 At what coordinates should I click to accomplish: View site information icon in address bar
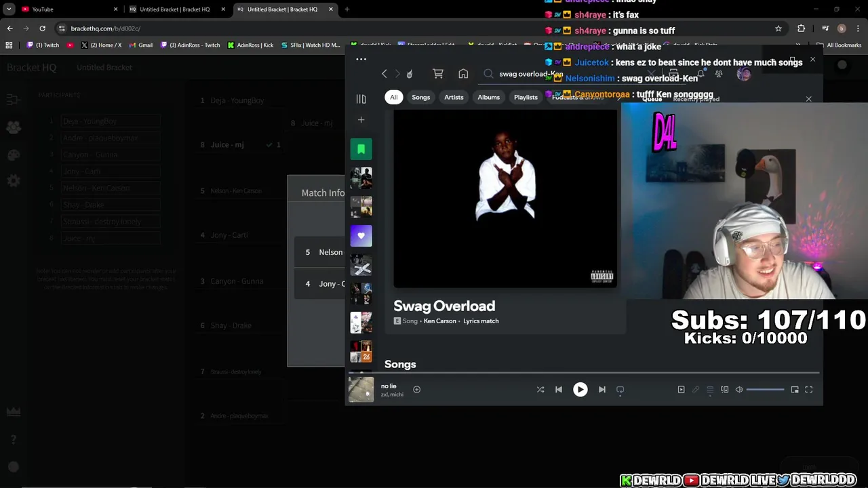pyautogui.click(x=62, y=28)
